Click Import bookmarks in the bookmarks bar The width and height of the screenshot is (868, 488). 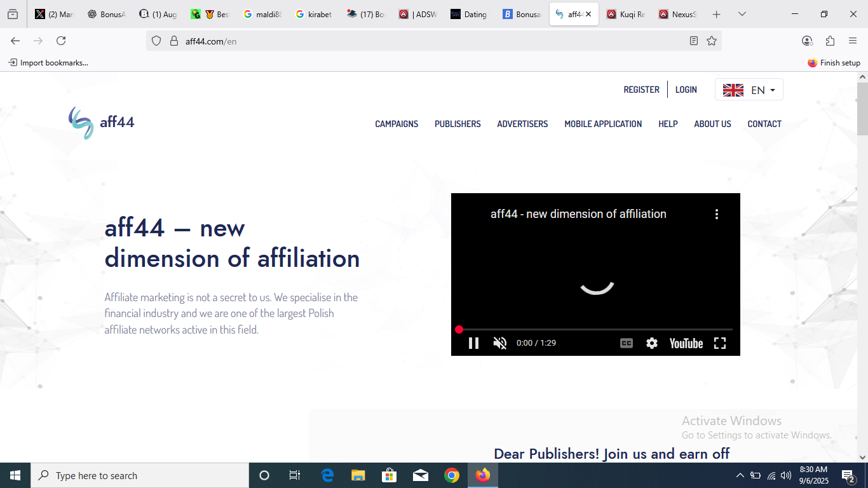pyautogui.click(x=48, y=63)
